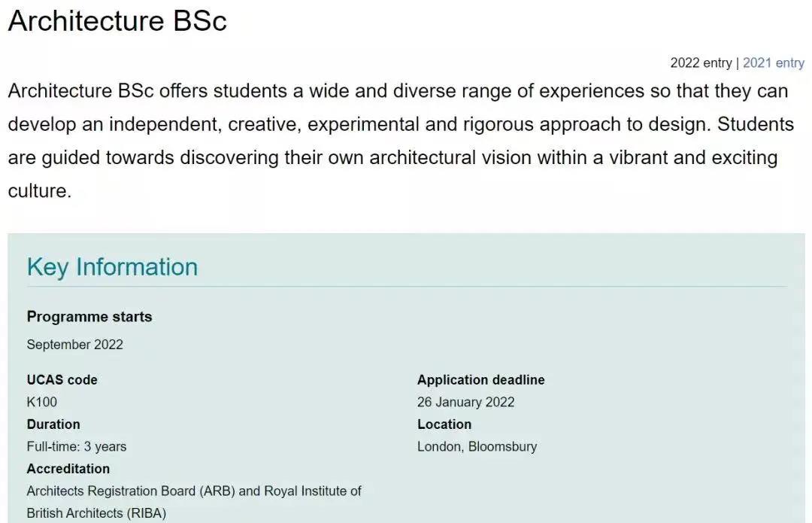Screen dimensions: 812x523
Task: Click the Full-time: 3 years text
Action: (77, 447)
